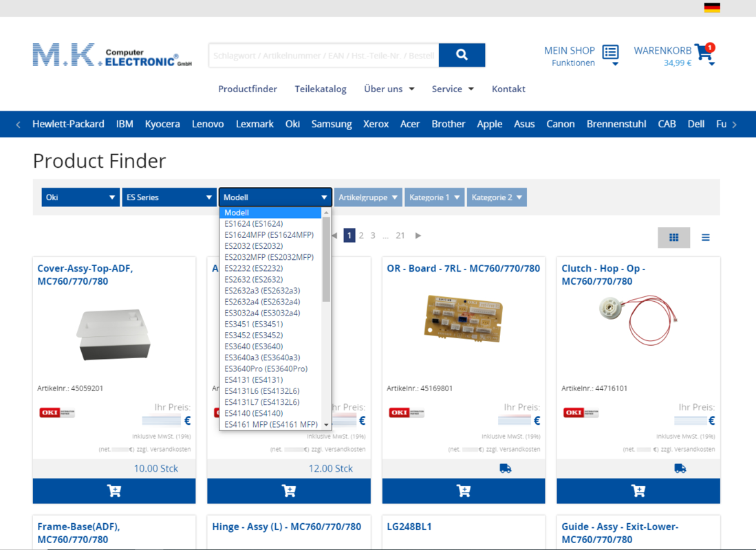Open Kontakt navigation link

[x=508, y=89]
